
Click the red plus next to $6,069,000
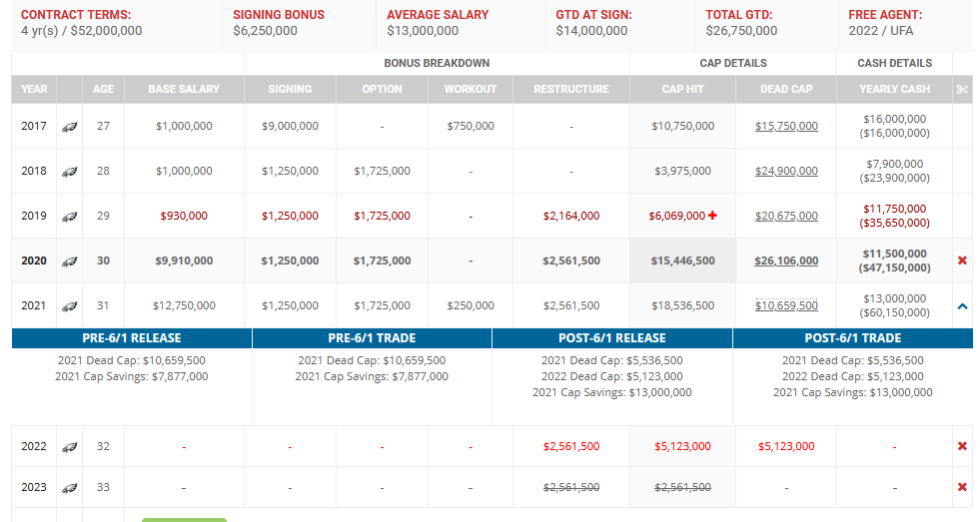[712, 216]
